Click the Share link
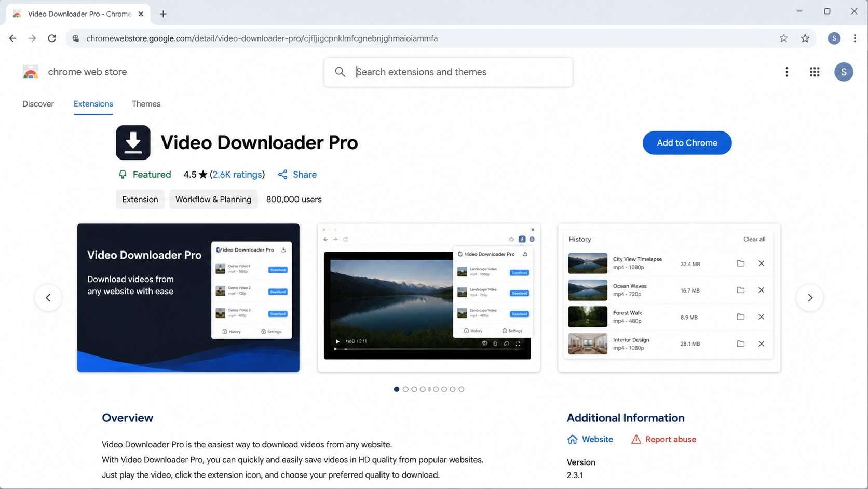The width and height of the screenshot is (868, 489). (297, 175)
